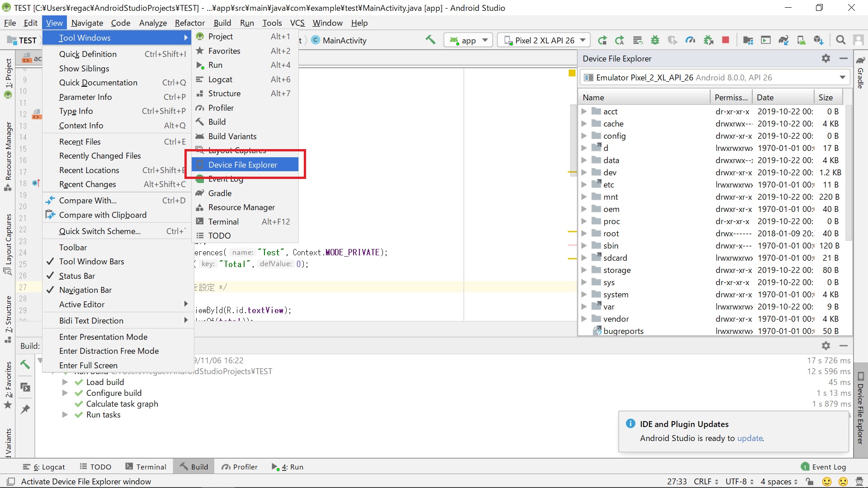Click the pin icon in Build panel
Image resolution: width=868 pixels, height=488 pixels.
tap(25, 409)
